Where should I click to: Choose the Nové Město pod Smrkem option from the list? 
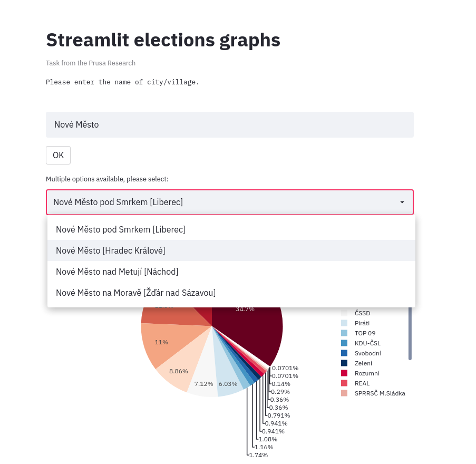coord(121,229)
